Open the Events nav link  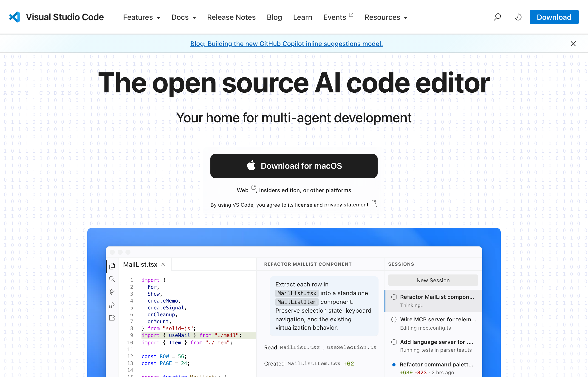(335, 17)
